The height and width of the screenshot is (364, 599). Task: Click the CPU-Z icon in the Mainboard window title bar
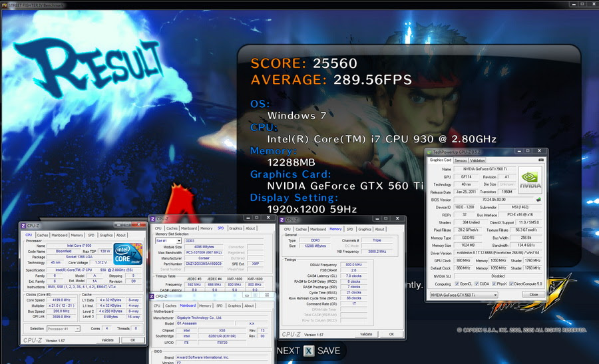(x=152, y=296)
